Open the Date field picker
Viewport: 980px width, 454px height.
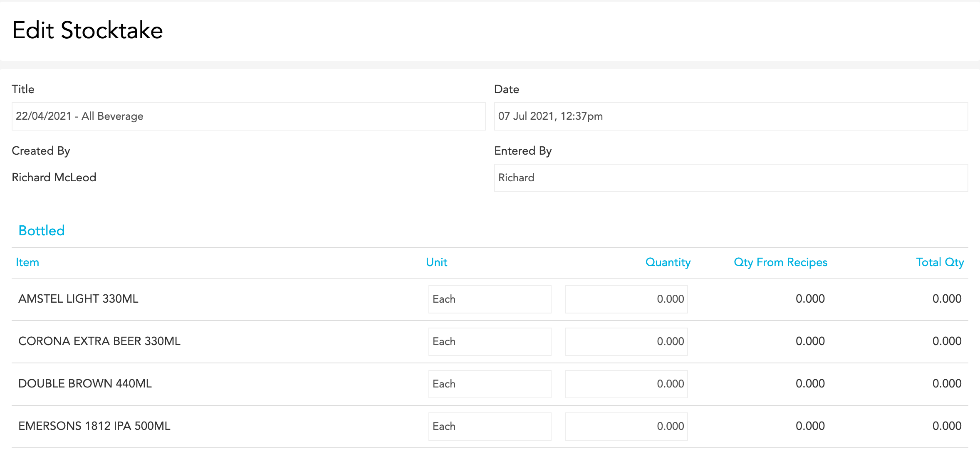click(x=730, y=116)
